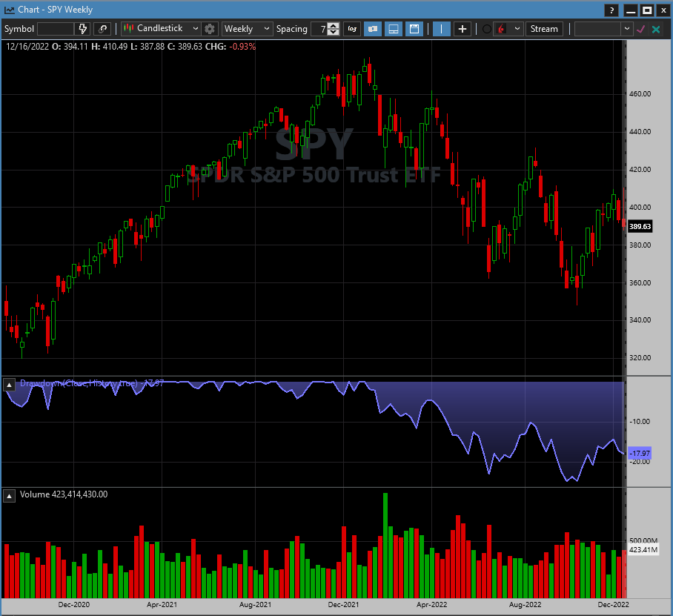
Task: Click the chart icon in title bar
Action: pyautogui.click(x=9, y=10)
